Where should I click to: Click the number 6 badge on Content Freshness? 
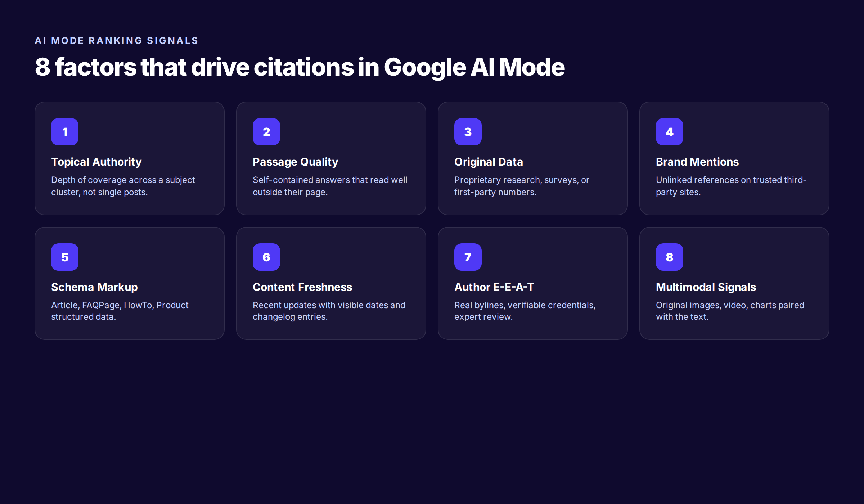[266, 257]
